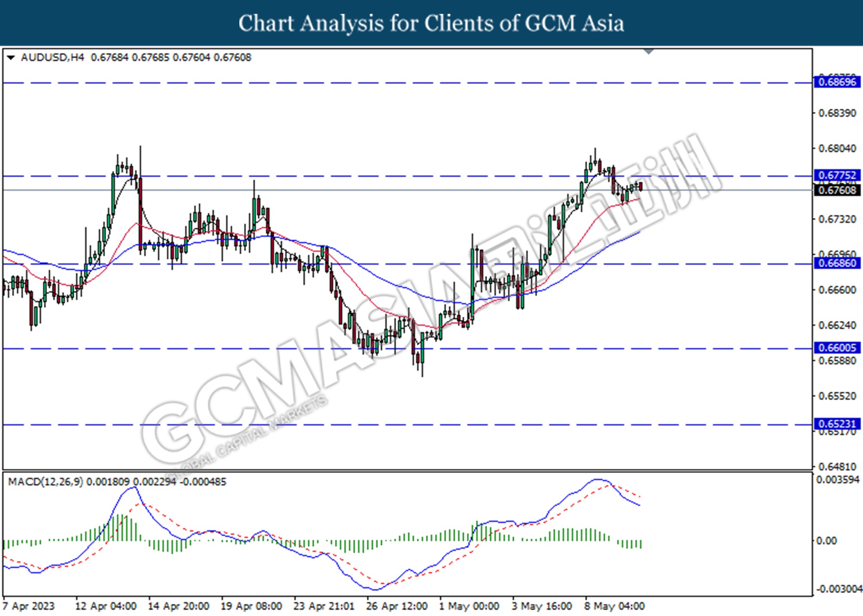Click the 0.65880 price axis value
This screenshot has width=863, height=616.
tap(837, 361)
